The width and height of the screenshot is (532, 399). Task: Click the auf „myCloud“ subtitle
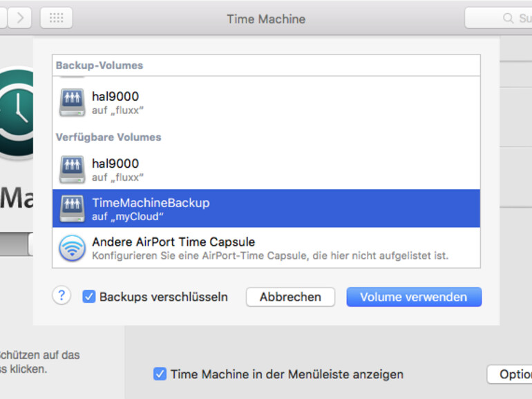[128, 217]
